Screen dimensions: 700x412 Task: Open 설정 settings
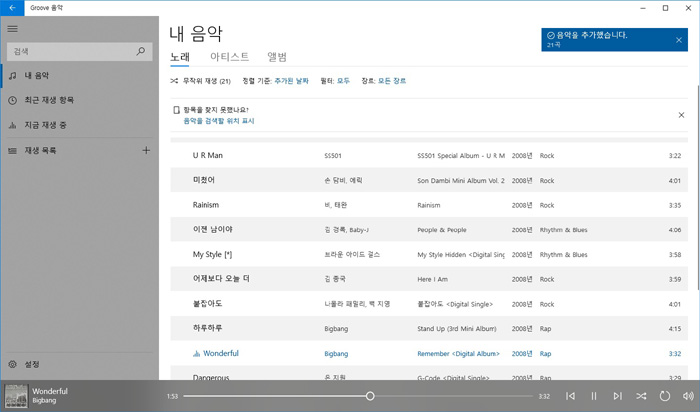[79, 364]
